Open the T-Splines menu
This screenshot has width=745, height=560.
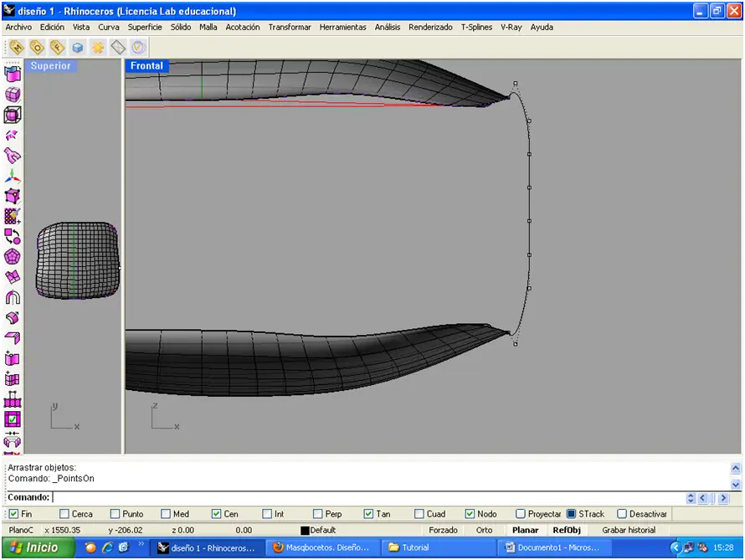pos(476,27)
